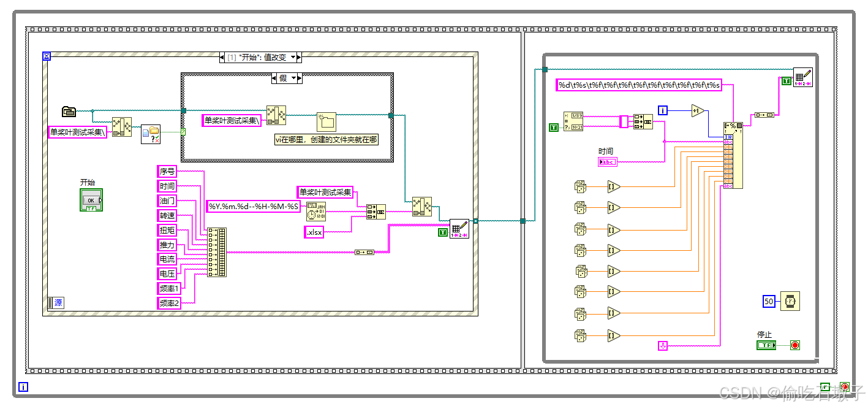
Task: Select the +1 increment node beside blue i terminal
Action: [698, 110]
